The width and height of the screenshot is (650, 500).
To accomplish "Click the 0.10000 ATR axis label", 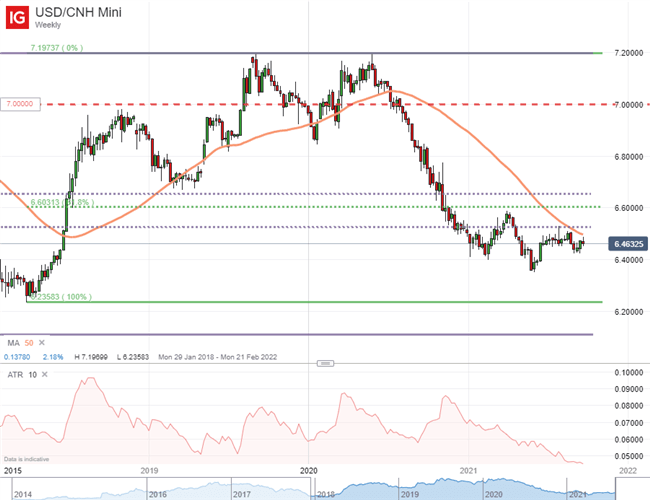I will tap(629, 372).
